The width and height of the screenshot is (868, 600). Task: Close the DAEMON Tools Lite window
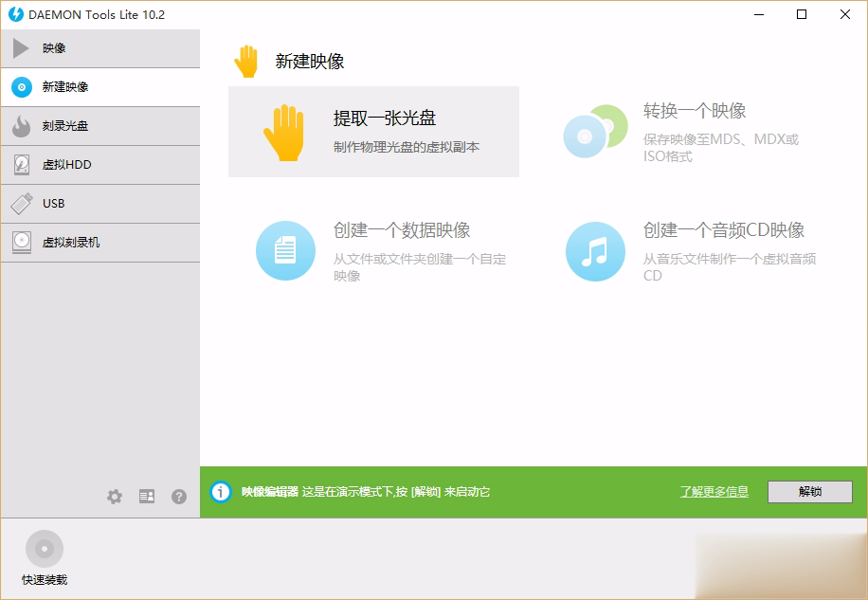(x=844, y=14)
